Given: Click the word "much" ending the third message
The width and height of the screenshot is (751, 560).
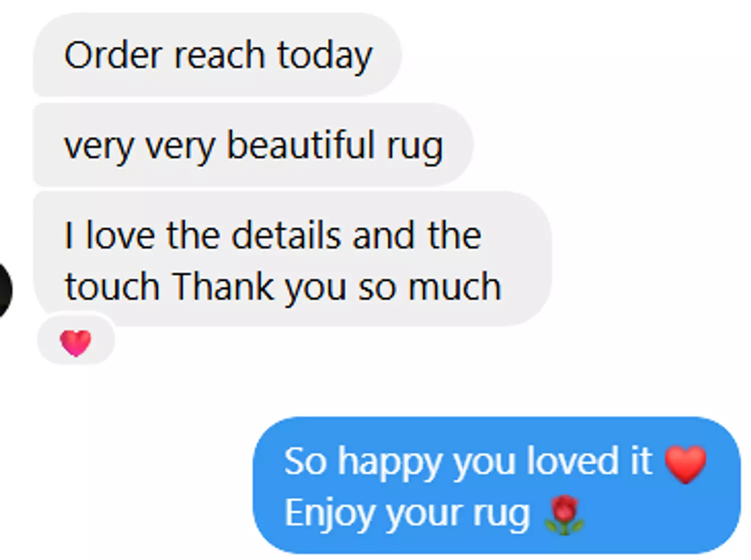Looking at the screenshot, I should coord(455,286).
